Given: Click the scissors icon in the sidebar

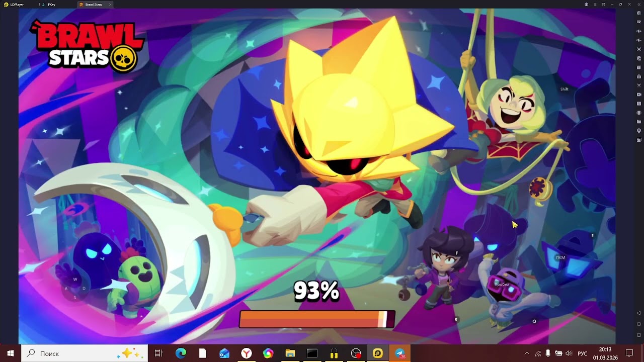Looking at the screenshot, I should click(x=639, y=85).
